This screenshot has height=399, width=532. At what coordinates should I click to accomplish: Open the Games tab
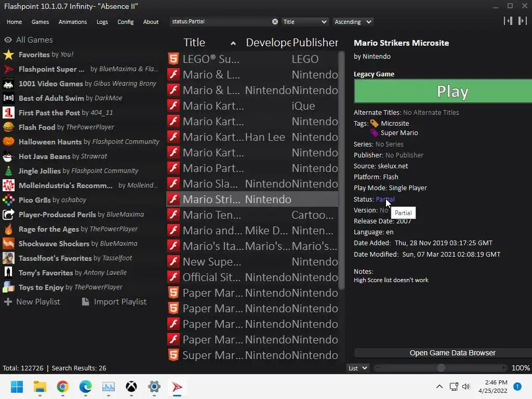(40, 22)
